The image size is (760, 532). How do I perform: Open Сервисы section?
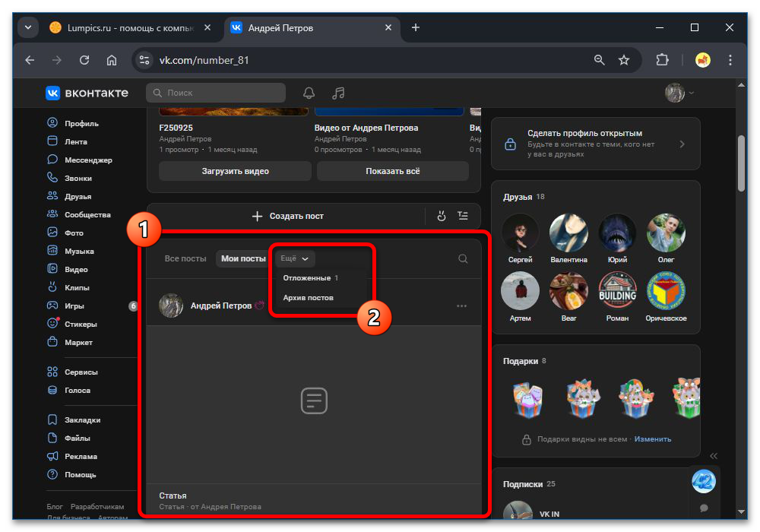(x=73, y=372)
